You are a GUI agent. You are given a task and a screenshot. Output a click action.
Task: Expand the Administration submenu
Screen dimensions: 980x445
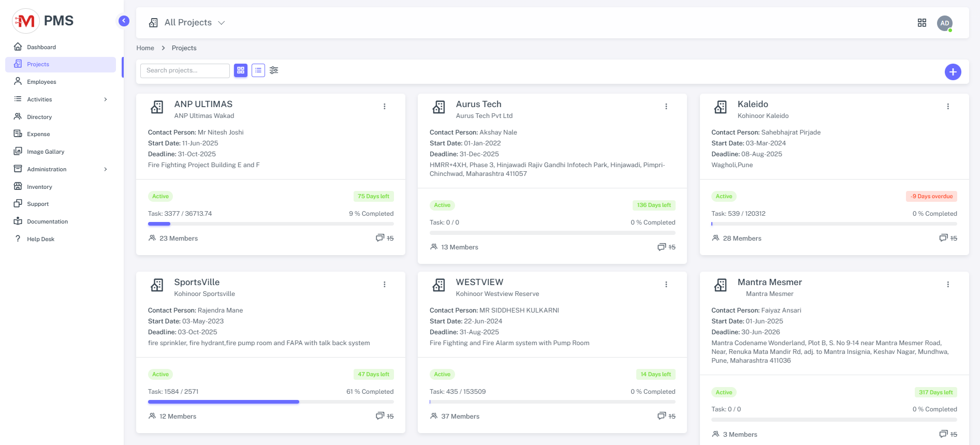point(106,169)
